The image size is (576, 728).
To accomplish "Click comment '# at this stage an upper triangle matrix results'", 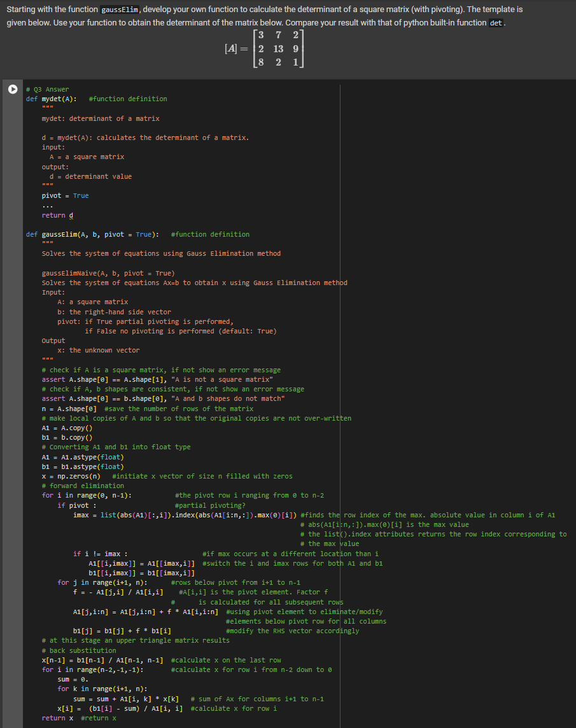I will [x=136, y=640].
